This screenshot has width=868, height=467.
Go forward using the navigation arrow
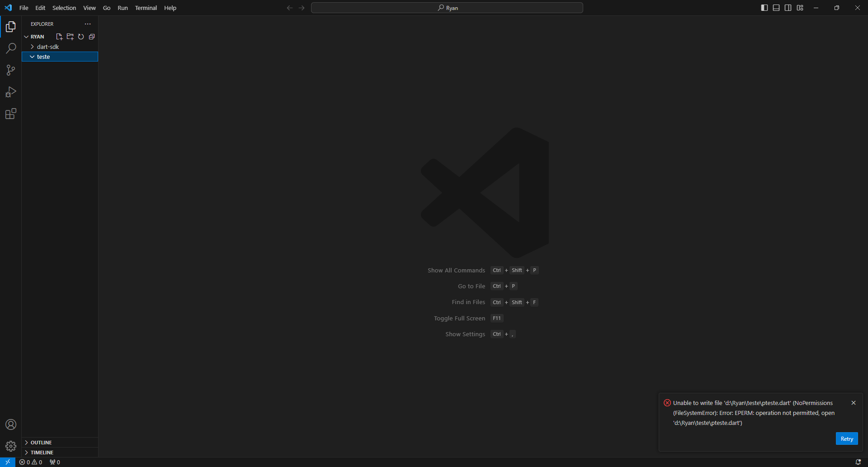[x=302, y=8]
